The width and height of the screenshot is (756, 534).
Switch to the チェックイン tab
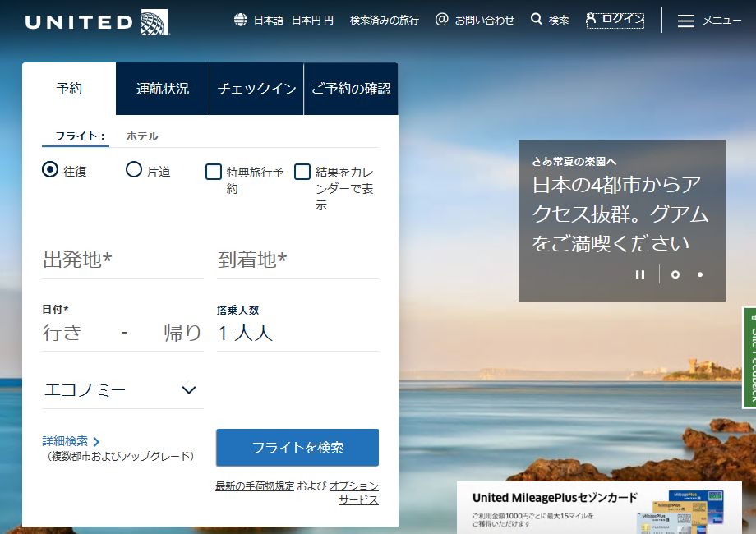tap(256, 89)
